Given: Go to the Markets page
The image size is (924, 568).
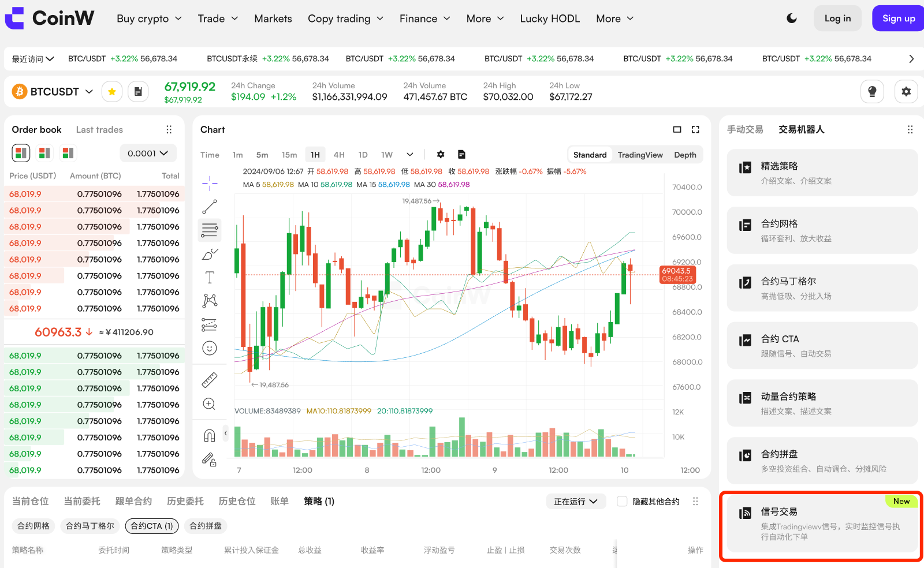Looking at the screenshot, I should (x=273, y=18).
